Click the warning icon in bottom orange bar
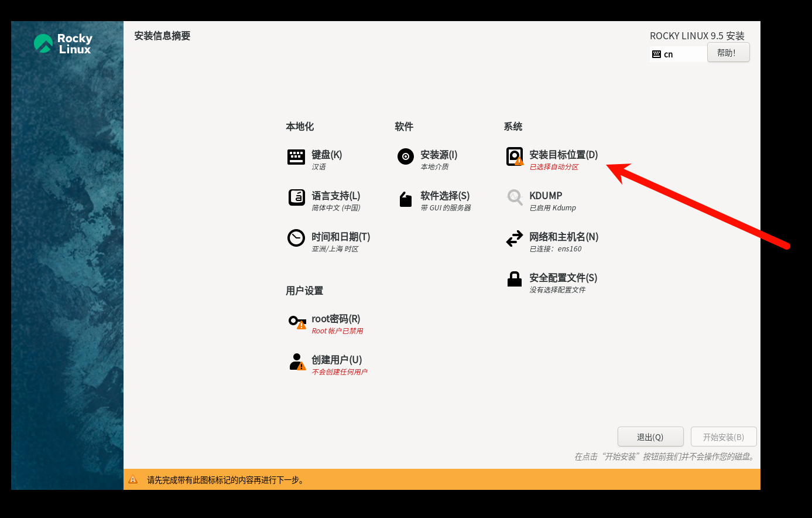Screen dimensions: 812x518 [x=133, y=479]
